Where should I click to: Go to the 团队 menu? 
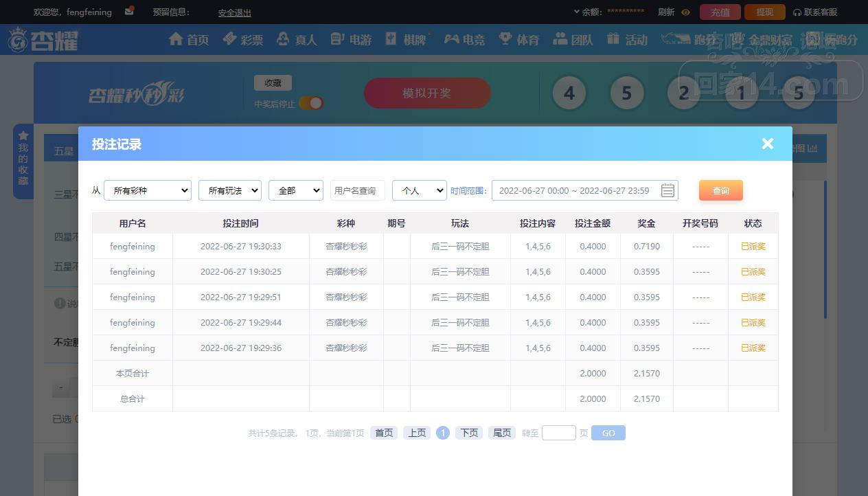pyautogui.click(x=573, y=40)
